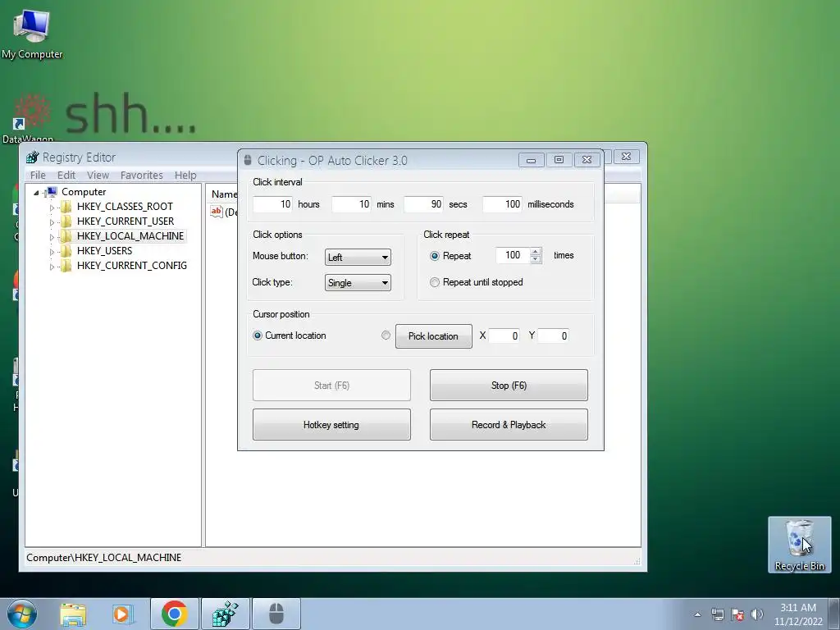Click the X coordinate field

coord(504,336)
